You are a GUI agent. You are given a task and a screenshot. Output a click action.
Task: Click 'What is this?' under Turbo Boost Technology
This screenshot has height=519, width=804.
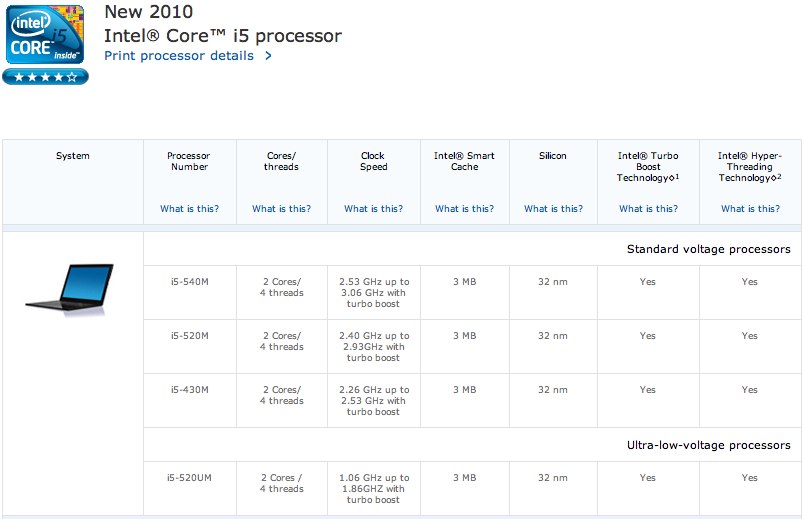pos(648,209)
